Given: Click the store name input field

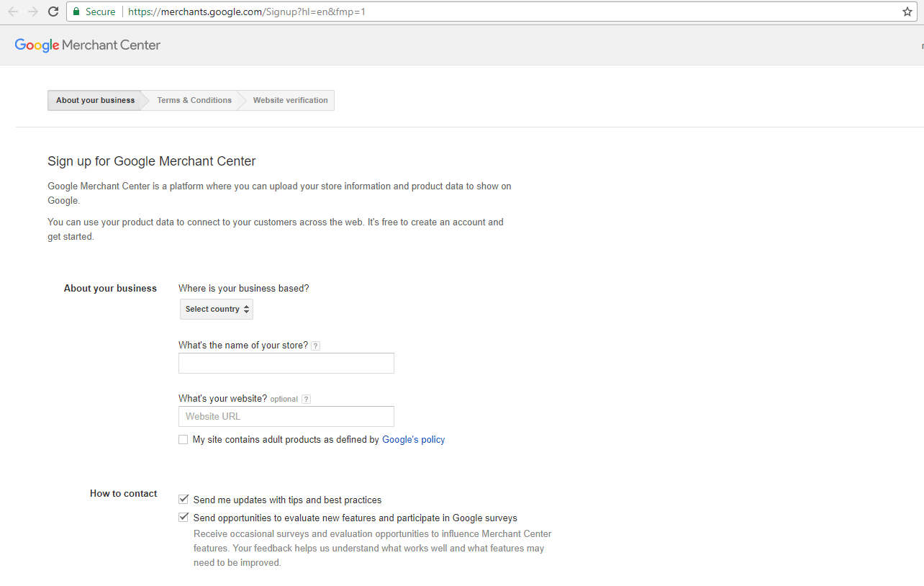Looking at the screenshot, I should 286,363.
